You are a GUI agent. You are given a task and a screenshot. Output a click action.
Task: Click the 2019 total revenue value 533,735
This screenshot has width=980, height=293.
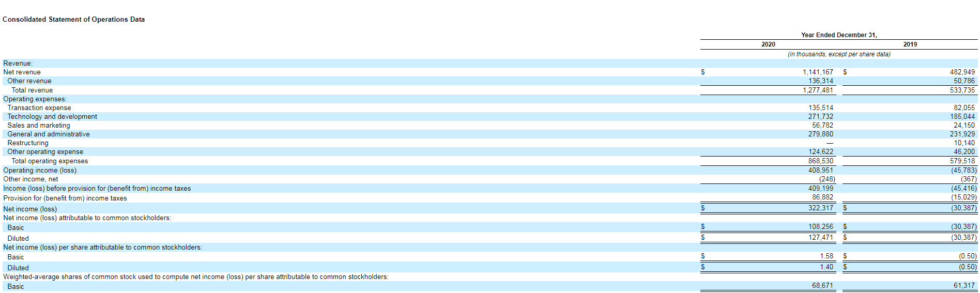click(962, 90)
